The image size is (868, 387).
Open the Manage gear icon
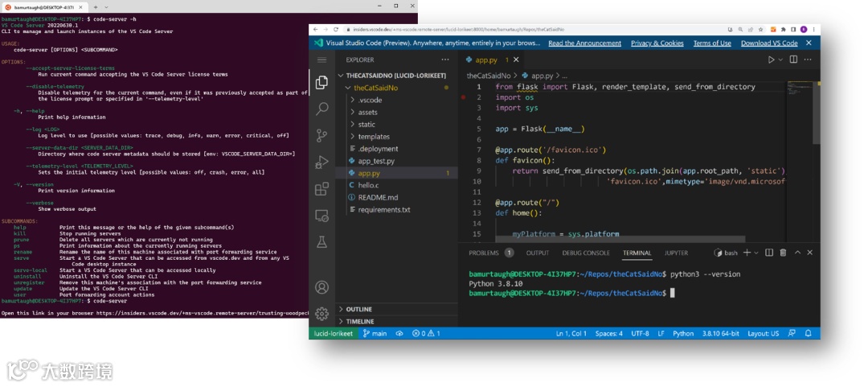[x=321, y=314]
